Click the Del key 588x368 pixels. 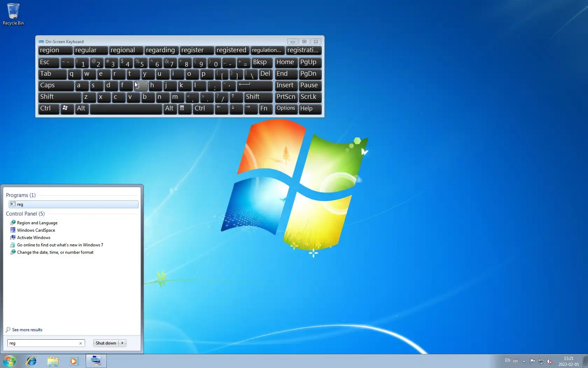pyautogui.click(x=266, y=74)
